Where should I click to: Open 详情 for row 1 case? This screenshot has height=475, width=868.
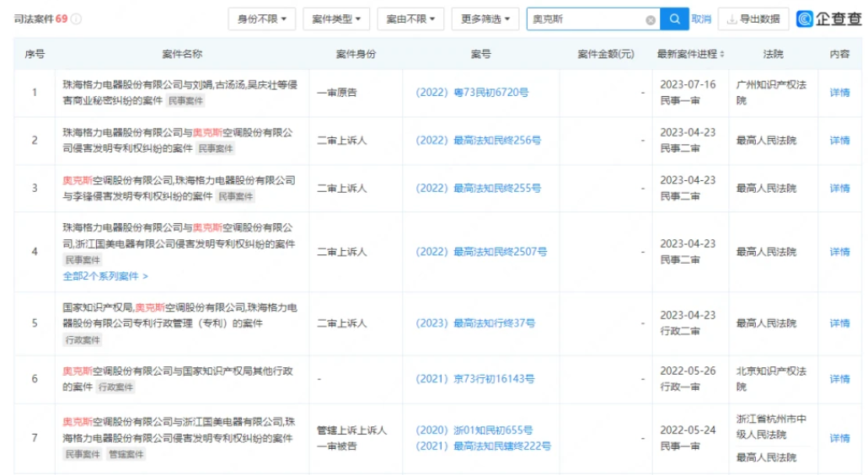pos(839,93)
